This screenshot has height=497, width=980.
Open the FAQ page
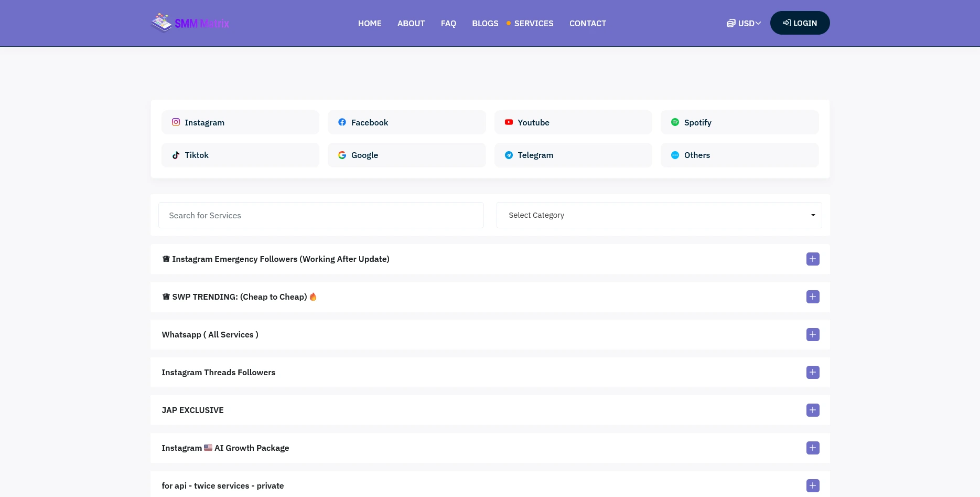[x=448, y=23]
